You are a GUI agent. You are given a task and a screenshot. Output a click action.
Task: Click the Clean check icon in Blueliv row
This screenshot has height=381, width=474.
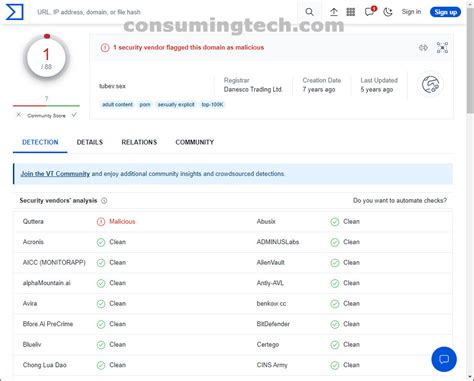(x=101, y=345)
